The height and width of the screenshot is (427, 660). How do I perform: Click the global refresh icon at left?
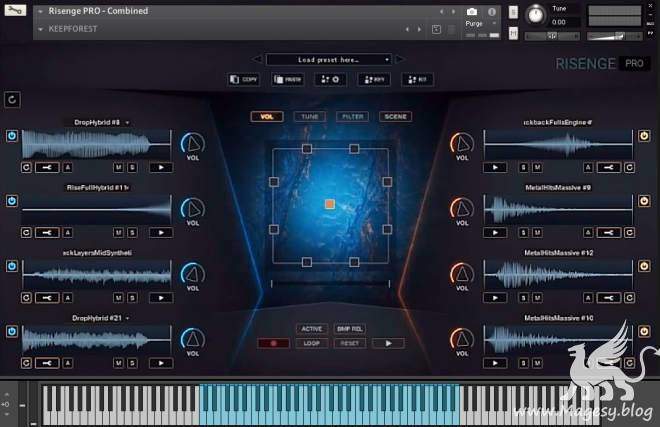(x=12, y=100)
